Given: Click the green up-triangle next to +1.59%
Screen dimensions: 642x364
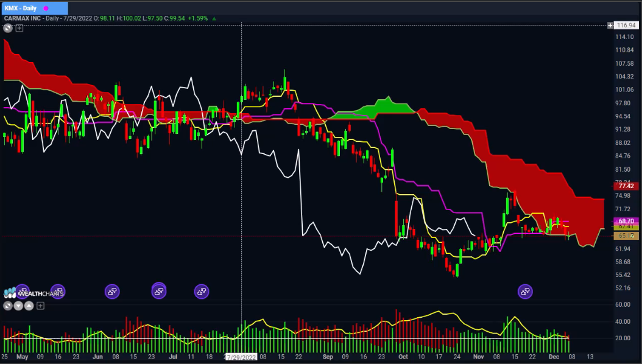Looking at the screenshot, I should pos(214,18).
